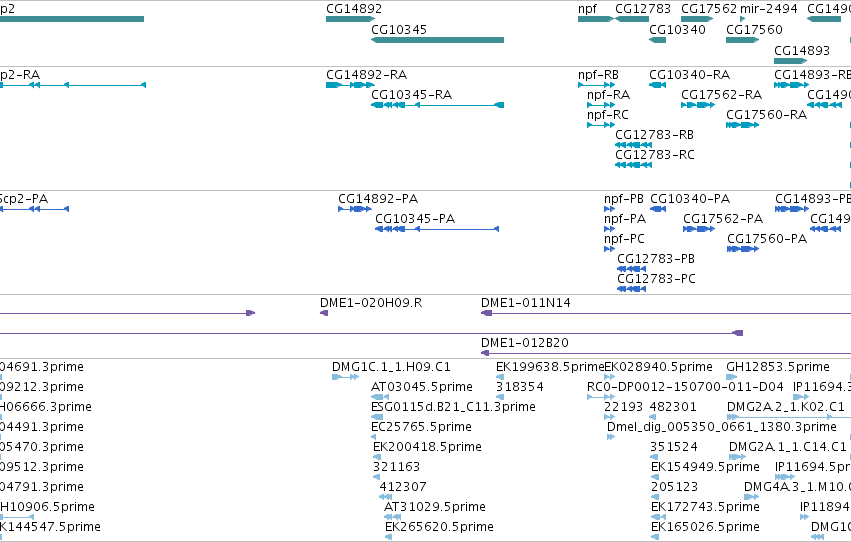Viewport: 851px width, 542px height.
Task: Select EST EK265620.5prime
Action: tap(389, 537)
